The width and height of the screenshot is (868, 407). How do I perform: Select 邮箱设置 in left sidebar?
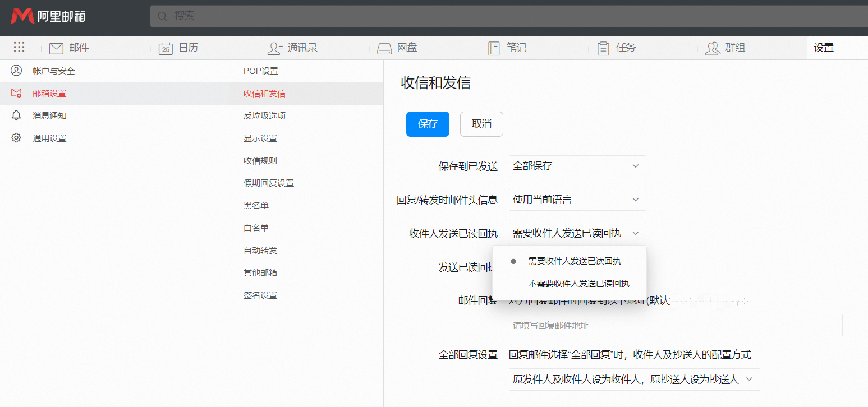pyautogui.click(x=114, y=93)
